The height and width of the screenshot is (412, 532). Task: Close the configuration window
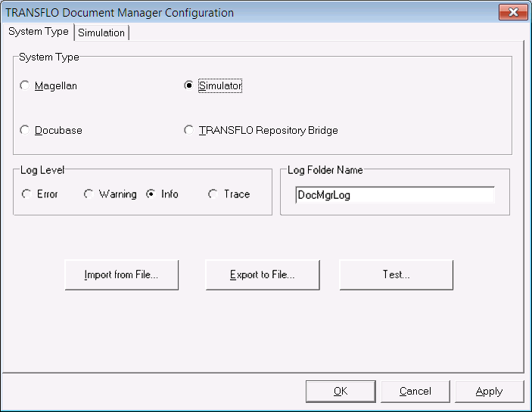tap(513, 12)
